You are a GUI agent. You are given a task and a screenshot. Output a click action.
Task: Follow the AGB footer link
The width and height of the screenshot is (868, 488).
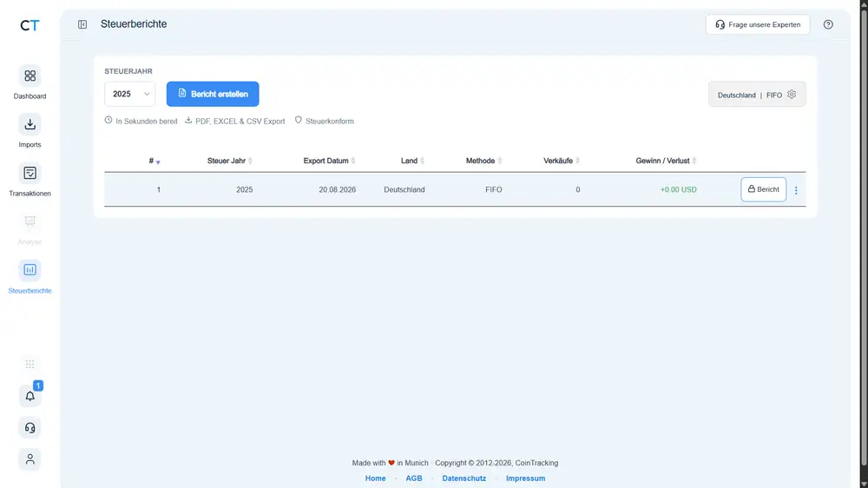click(x=414, y=478)
